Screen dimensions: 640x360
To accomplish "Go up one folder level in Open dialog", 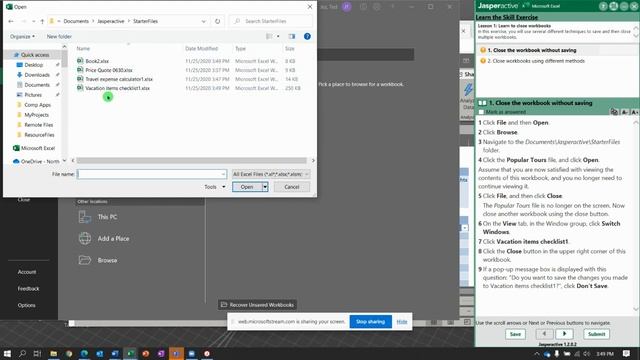I will 42,21.
